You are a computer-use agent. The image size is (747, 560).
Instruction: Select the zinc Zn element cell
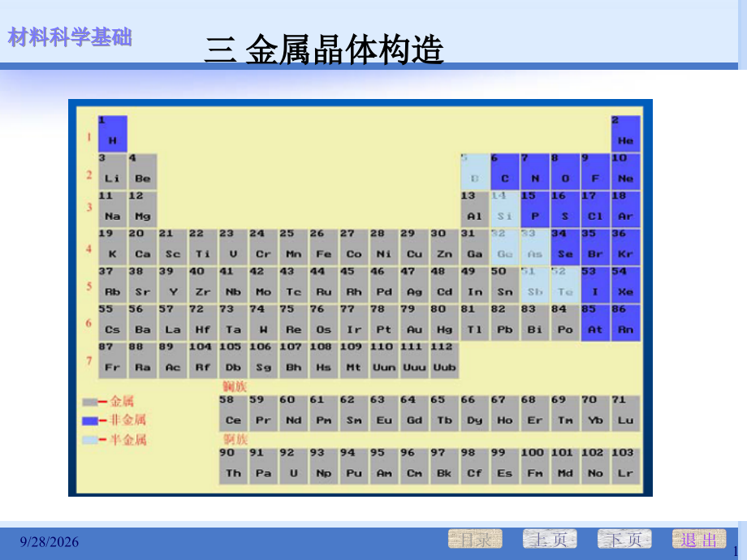pos(444,248)
